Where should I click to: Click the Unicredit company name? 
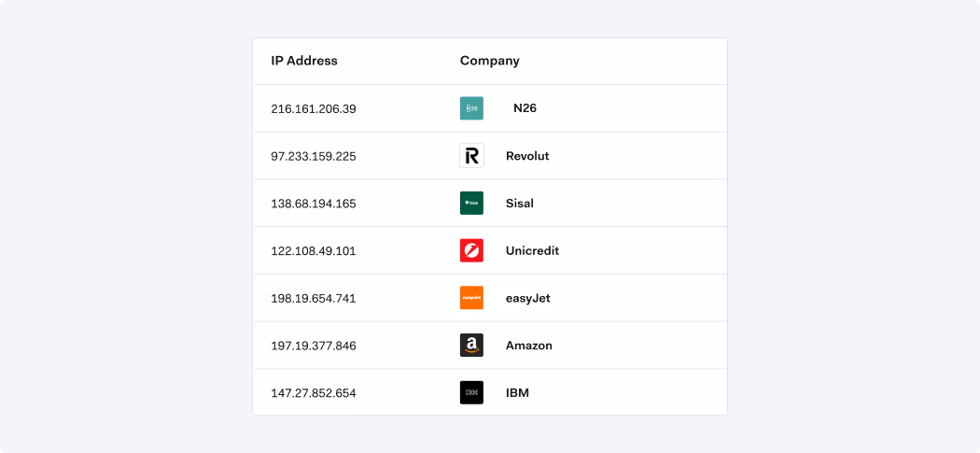(x=533, y=251)
